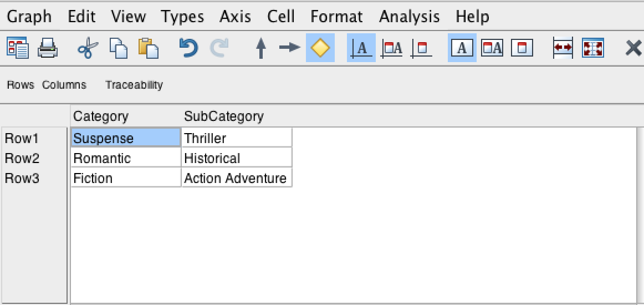
Task: Click the red horizontal fit-width icon
Action: (x=563, y=48)
